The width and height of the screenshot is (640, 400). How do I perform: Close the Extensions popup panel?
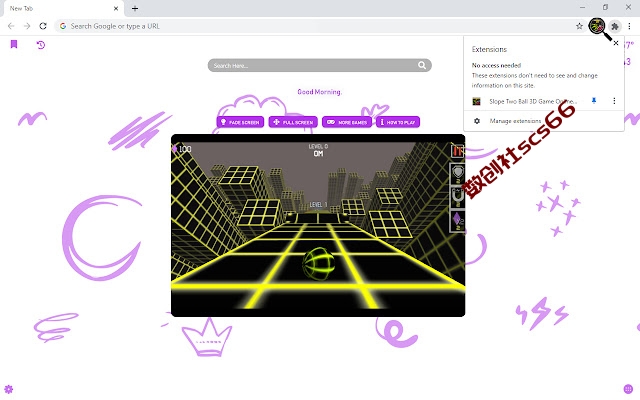point(616,43)
